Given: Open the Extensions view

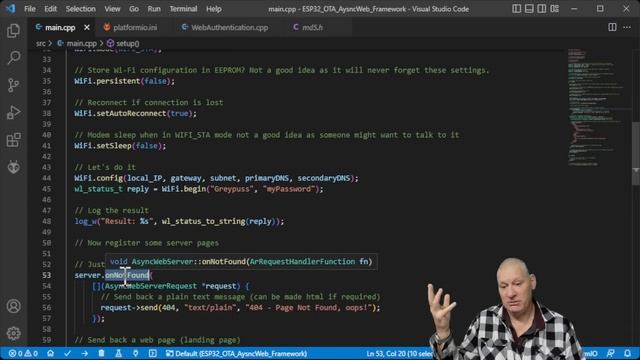Looking at the screenshot, I should coord(13,140).
